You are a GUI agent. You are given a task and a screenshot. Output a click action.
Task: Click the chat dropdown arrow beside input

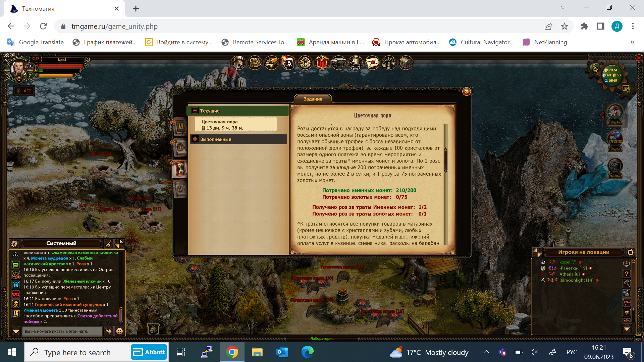click(x=16, y=331)
